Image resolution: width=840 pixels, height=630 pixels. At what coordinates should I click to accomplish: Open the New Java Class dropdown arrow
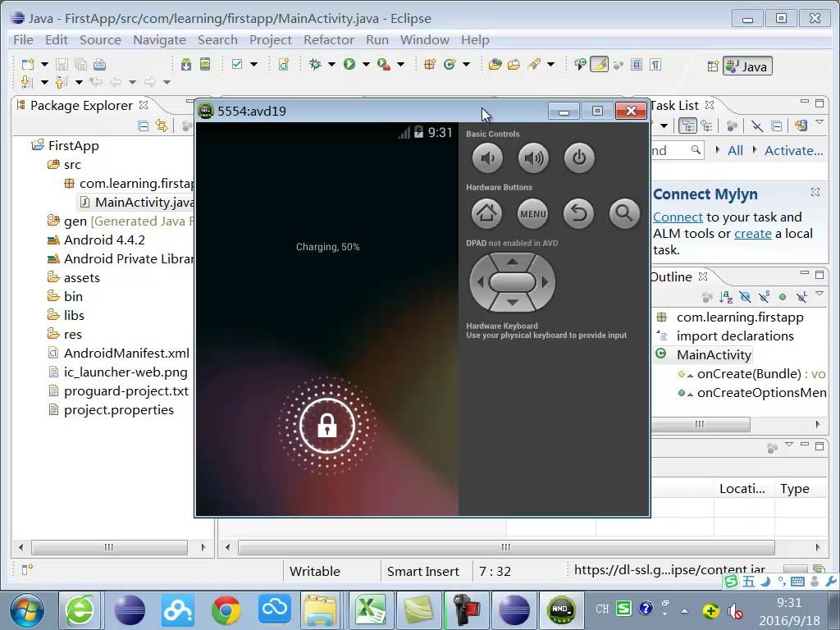coord(467,65)
